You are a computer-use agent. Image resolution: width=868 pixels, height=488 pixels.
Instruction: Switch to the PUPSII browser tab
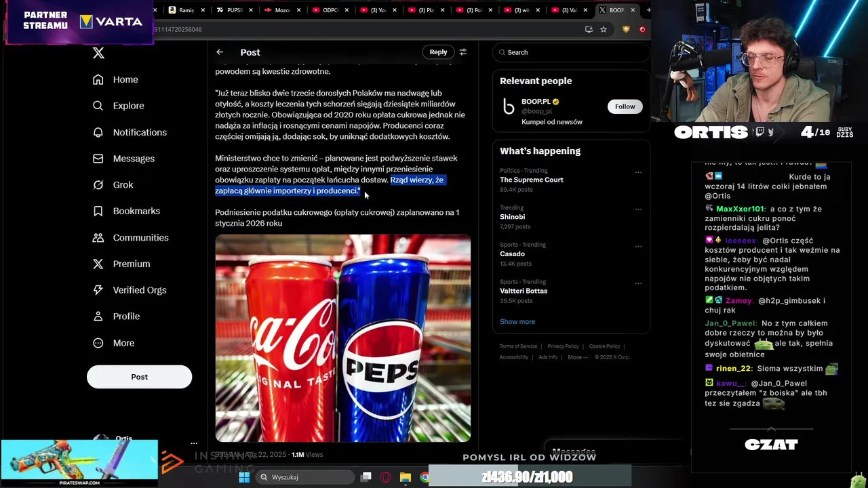point(235,10)
